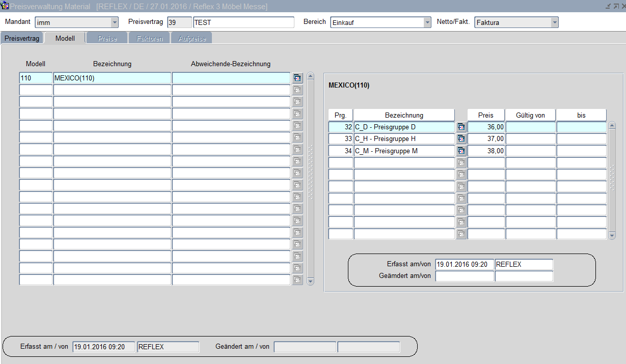Click scroll down arrow of model list

(310, 281)
